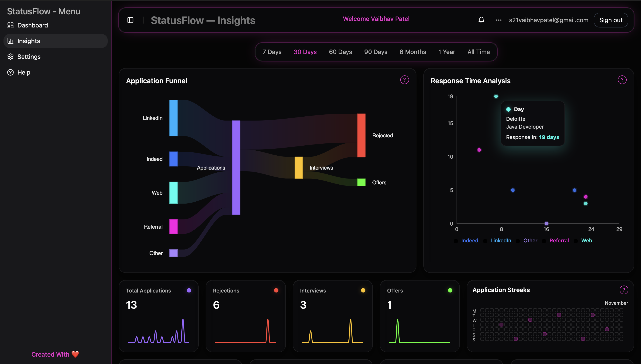Click the red indicator dot on Rejections card
Viewport: 641px width, 364px height.
(276, 290)
